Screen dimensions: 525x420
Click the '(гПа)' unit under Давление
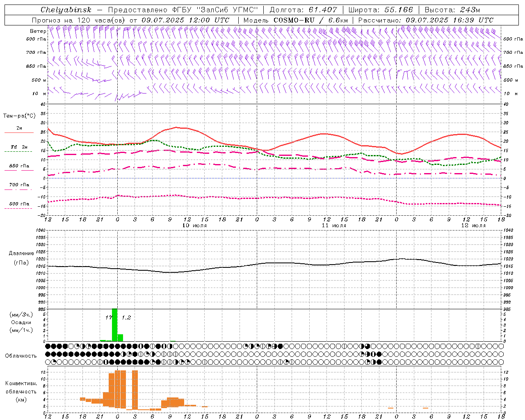coord(21,263)
